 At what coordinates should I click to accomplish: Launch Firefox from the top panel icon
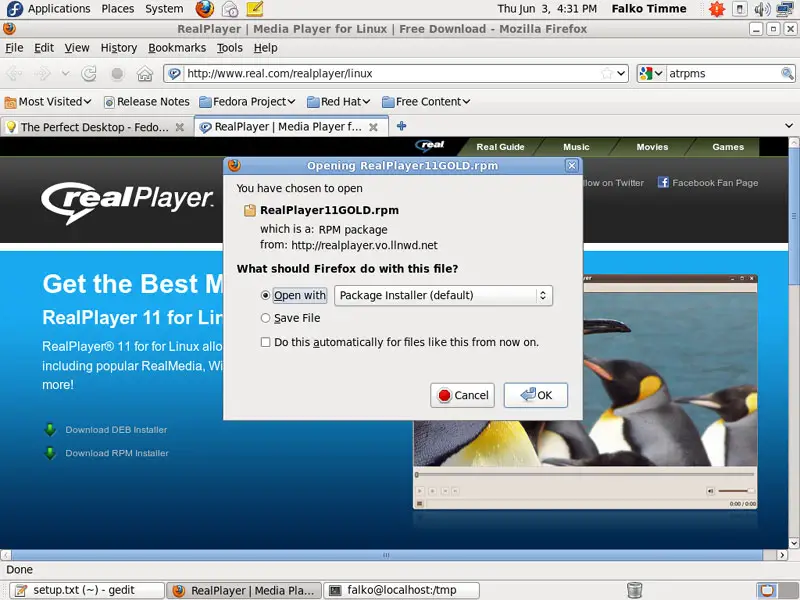(x=205, y=9)
